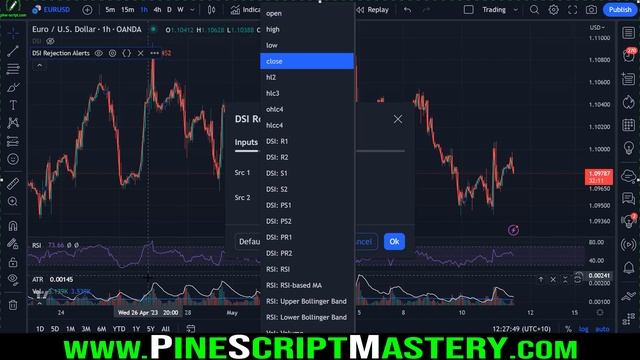Toggle visibility of DSI Rejection Alerts

pyautogui.click(x=98, y=53)
